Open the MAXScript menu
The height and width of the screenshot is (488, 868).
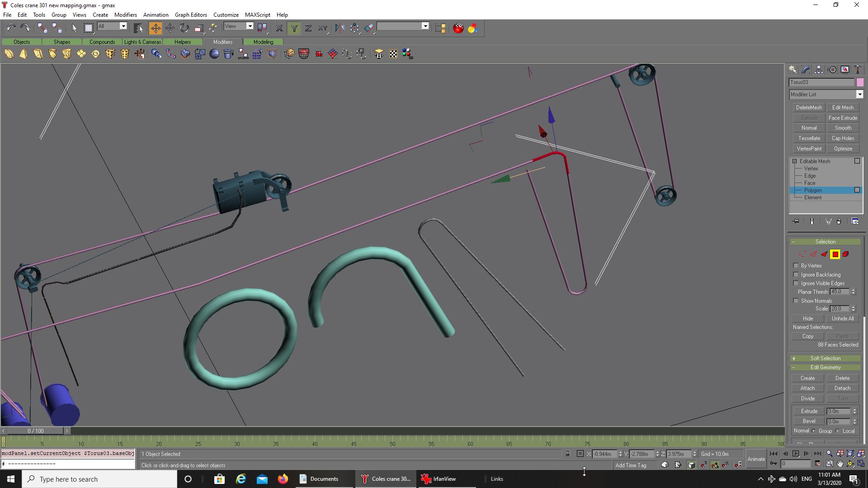[x=258, y=14]
